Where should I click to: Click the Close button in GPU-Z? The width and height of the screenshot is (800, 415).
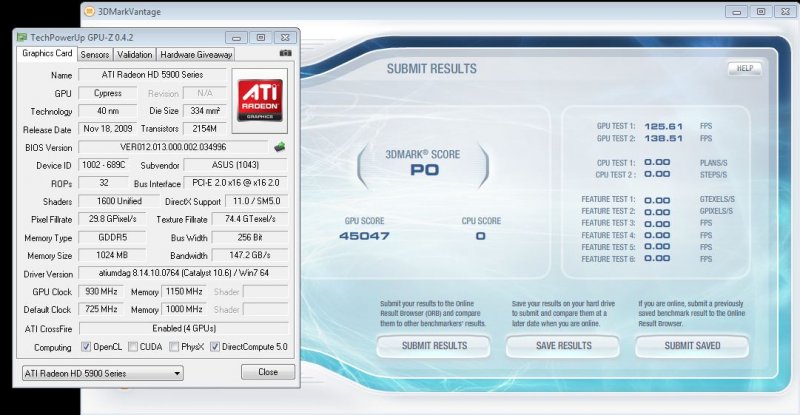pos(268,372)
